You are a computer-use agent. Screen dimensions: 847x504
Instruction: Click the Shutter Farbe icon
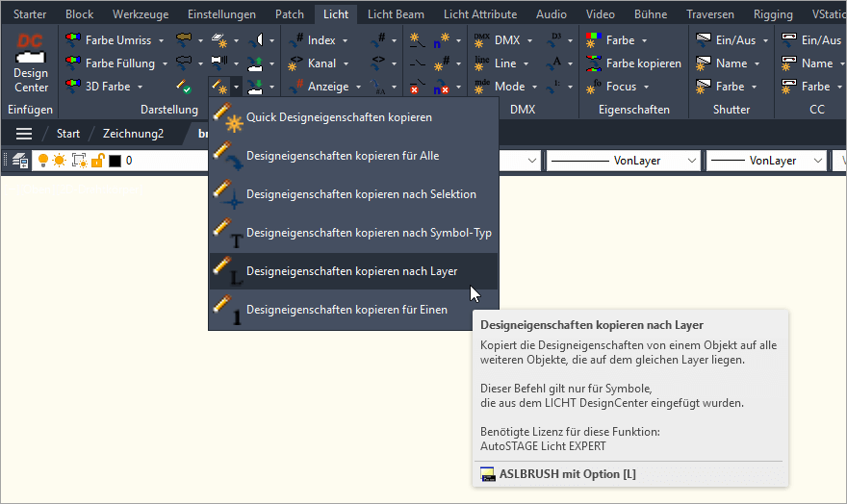[704, 87]
